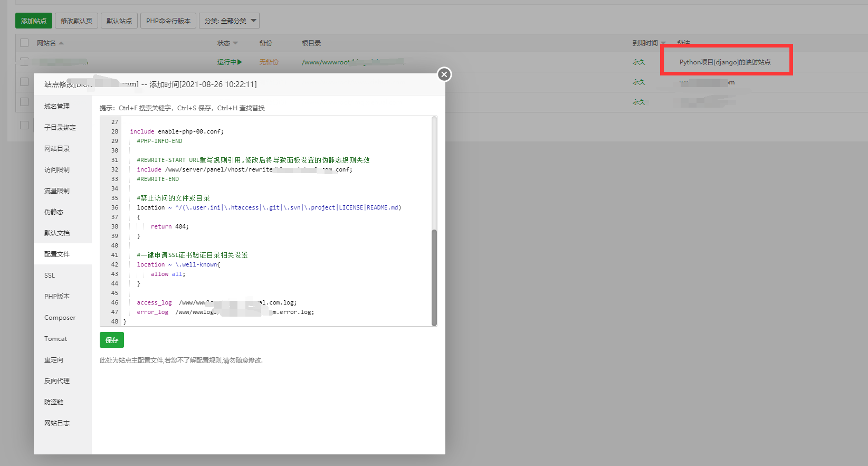The height and width of the screenshot is (466, 868).
Task: Toggle the select-all checkbox in table header
Action: pyautogui.click(x=24, y=43)
